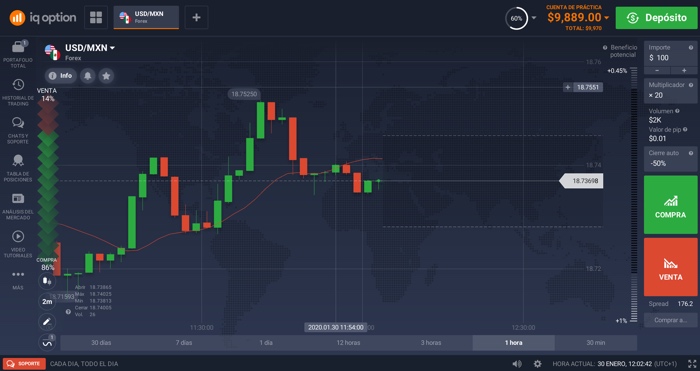The width and height of the screenshot is (700, 371).
Task: Click the green Depósito button
Action: (x=656, y=18)
